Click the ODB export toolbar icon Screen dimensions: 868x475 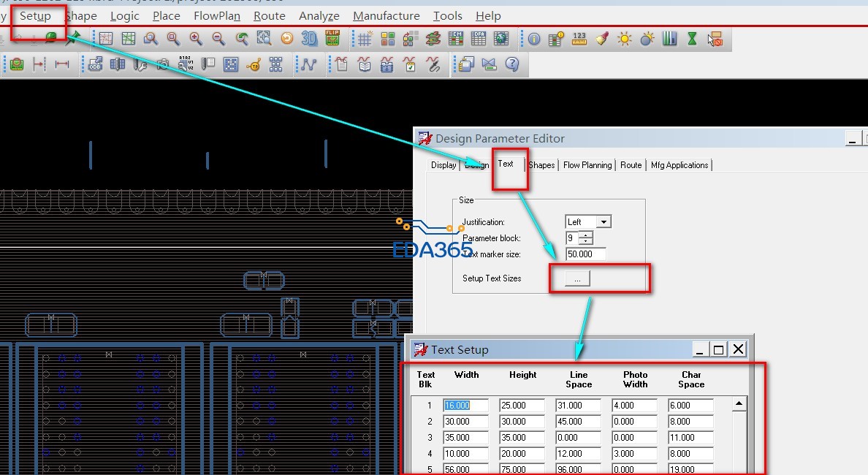click(95, 64)
